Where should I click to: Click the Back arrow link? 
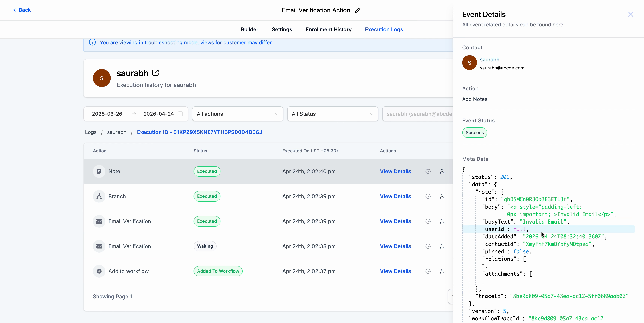[22, 10]
